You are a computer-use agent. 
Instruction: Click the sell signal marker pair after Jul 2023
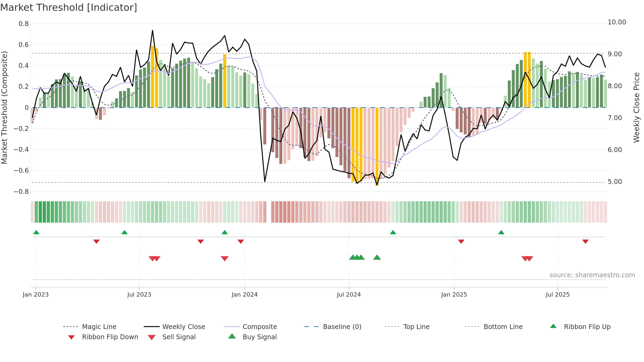click(x=155, y=258)
